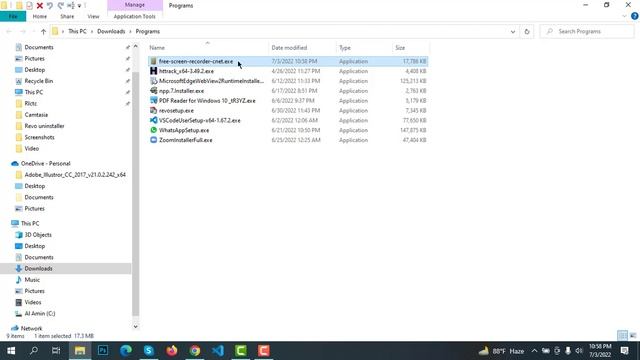
Task: Click the Search Programs field
Action: pos(587,31)
